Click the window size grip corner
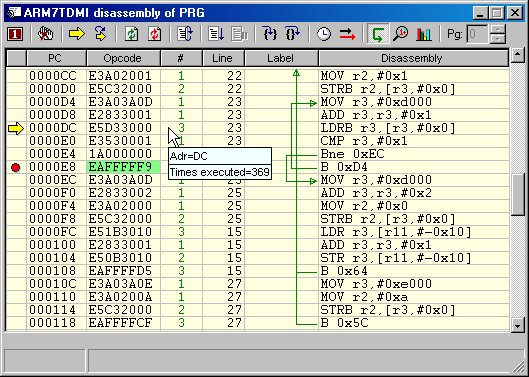The width and height of the screenshot is (529, 377). tap(519, 366)
